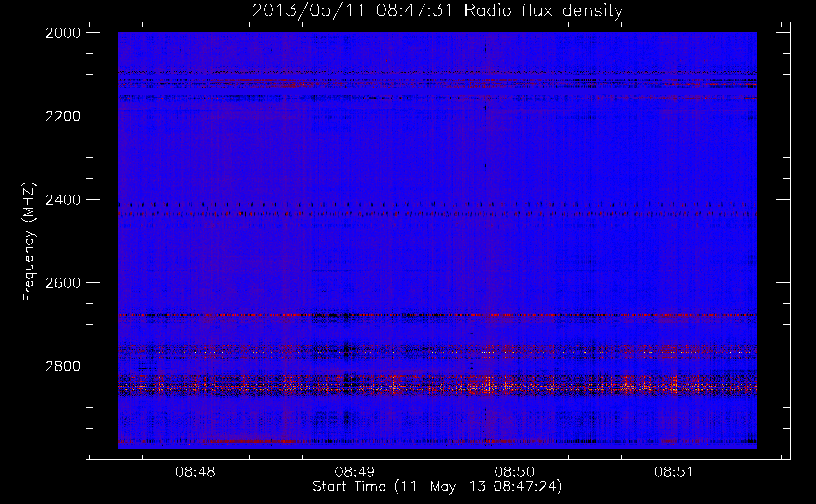Viewport: 816px width, 504px height.
Task: Click the 'Frequency (MHZ)' y-axis label
Action: pos(29,242)
